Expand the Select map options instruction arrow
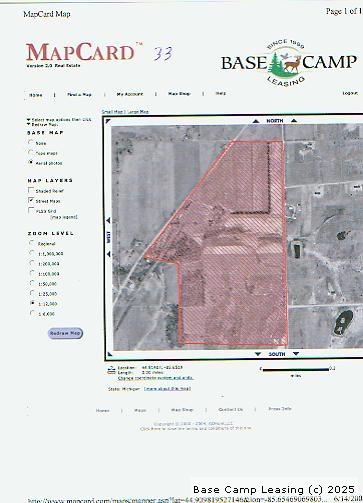Screen dimensions: 363x503 [x=29, y=119]
